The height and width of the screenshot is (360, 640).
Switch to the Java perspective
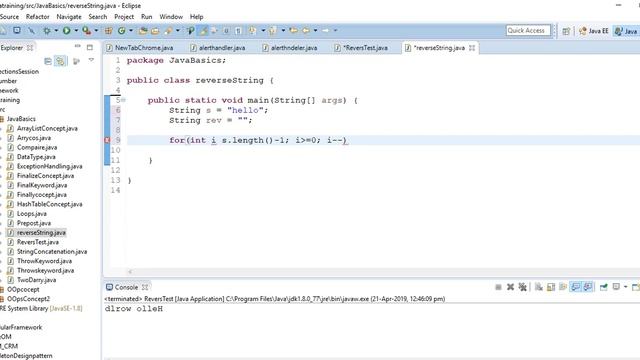tap(627, 31)
